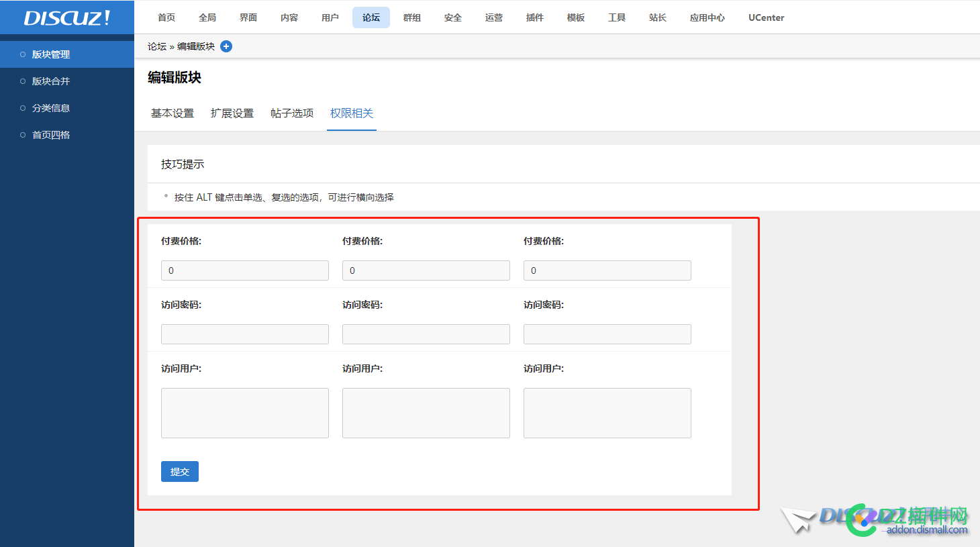
Task: Switch to the 权限相关 tab
Action: coord(352,113)
